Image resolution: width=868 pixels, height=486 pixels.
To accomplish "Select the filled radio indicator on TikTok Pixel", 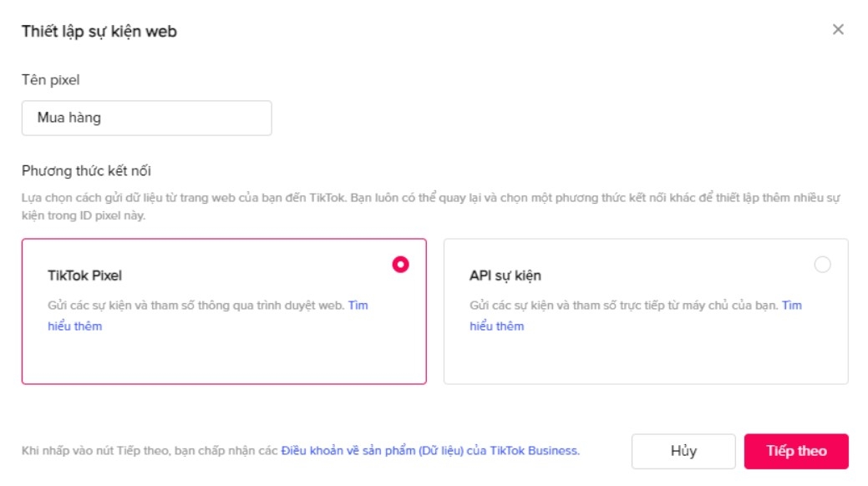I will coord(398,263).
